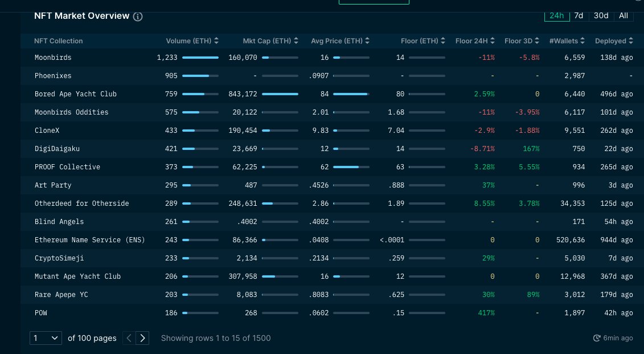
Task: Click the of 100 pages label
Action: pos(92,338)
